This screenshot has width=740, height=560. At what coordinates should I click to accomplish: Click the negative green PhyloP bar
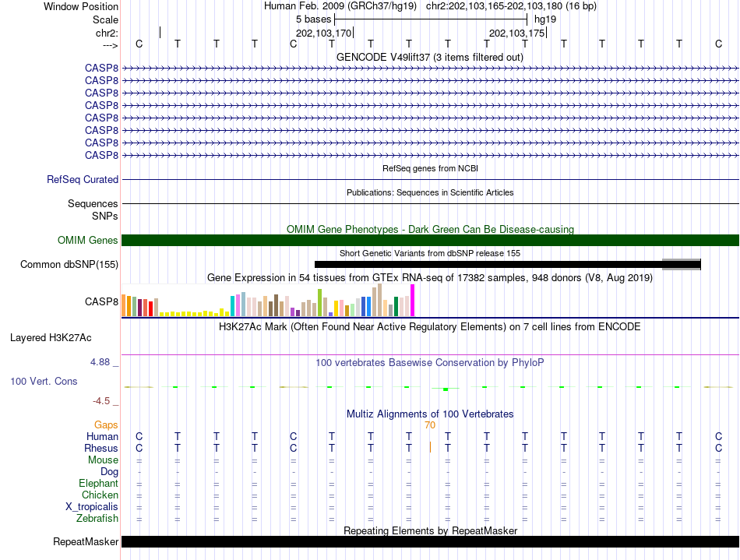point(446,389)
